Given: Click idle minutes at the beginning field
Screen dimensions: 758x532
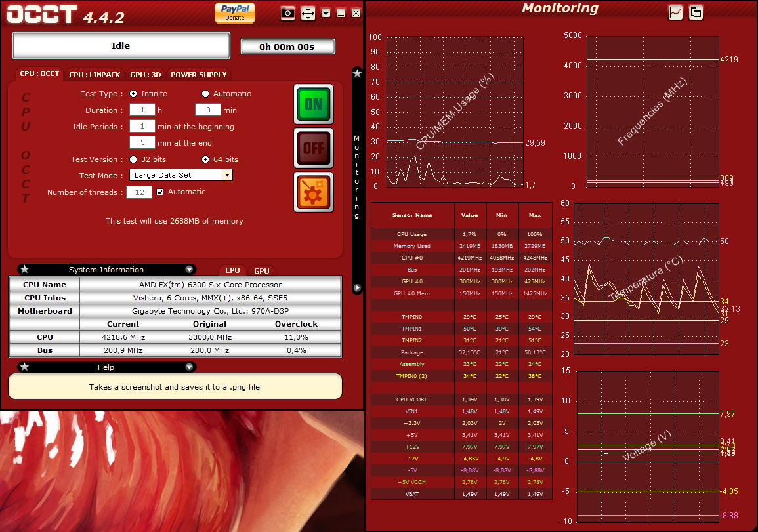Looking at the screenshot, I should click(142, 126).
